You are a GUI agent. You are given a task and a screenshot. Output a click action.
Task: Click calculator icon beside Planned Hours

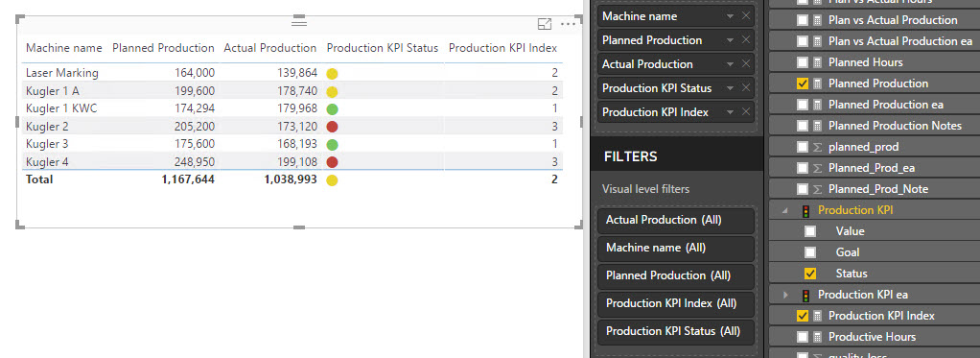point(817,62)
